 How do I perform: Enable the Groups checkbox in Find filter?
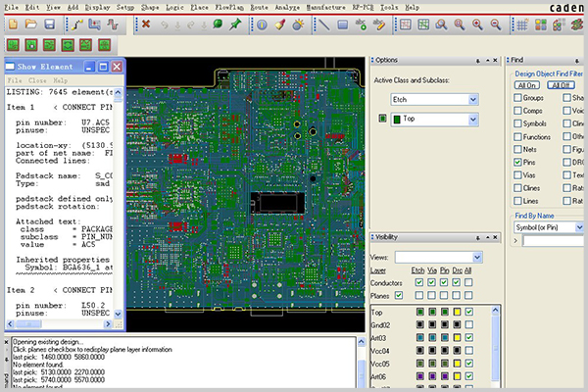coord(516,99)
